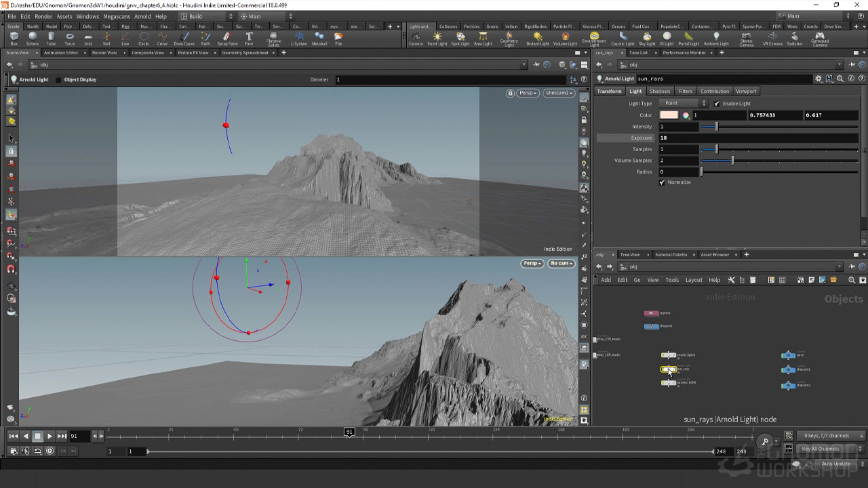The height and width of the screenshot is (488, 868).
Task: Select the Grid shelf tool
Action: pyautogui.click(x=88, y=39)
